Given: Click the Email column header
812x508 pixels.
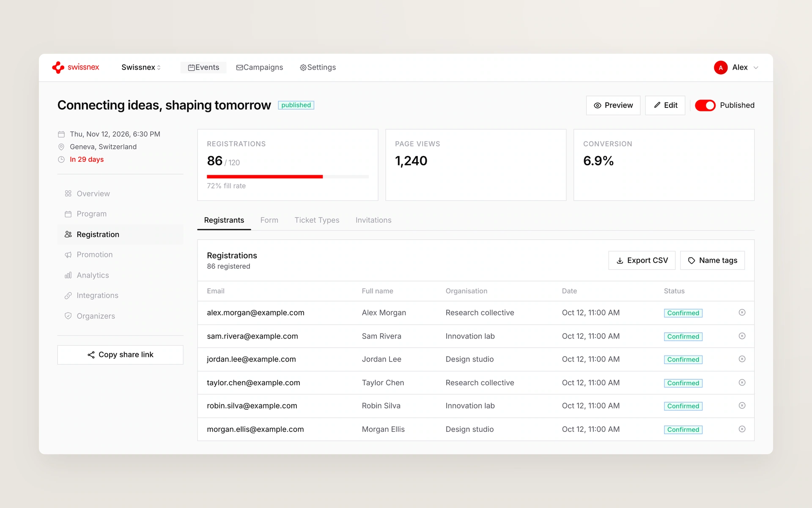Looking at the screenshot, I should 216,291.
